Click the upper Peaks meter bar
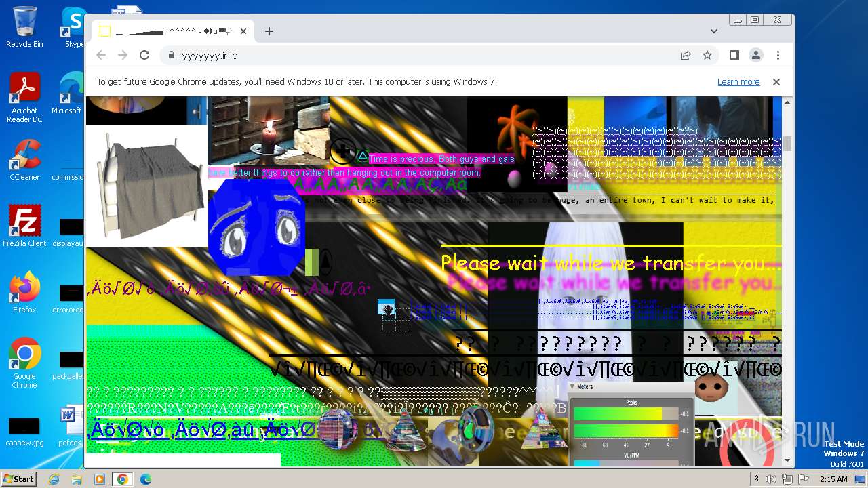The height and width of the screenshot is (488, 868). tap(626, 414)
